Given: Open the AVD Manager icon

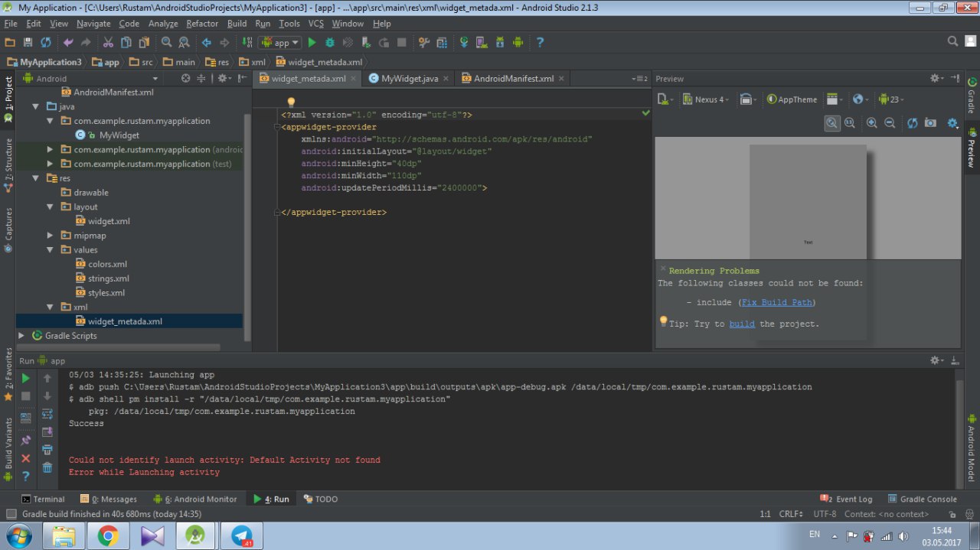Looking at the screenshot, I should pyautogui.click(x=482, y=43).
